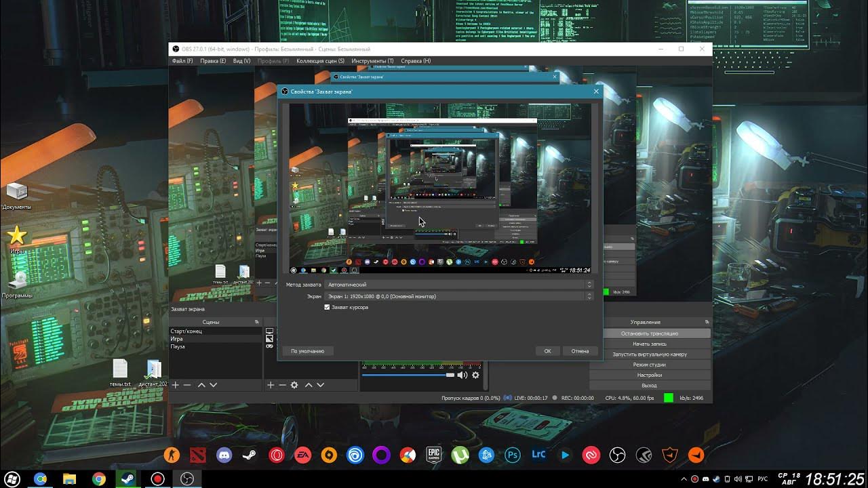Open the Ubisoft Connect dock icon
Viewport: 868px width, 488px height.
pyautogui.click(x=355, y=455)
